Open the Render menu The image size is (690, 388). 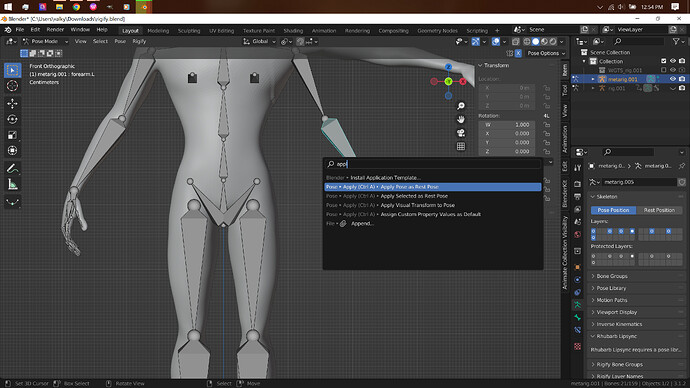click(55, 30)
